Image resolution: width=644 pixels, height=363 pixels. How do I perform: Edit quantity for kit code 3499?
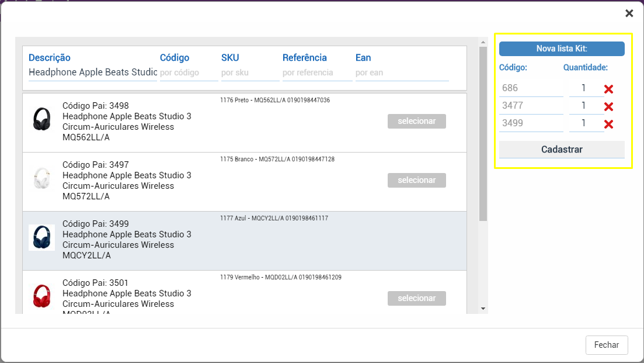586,123
